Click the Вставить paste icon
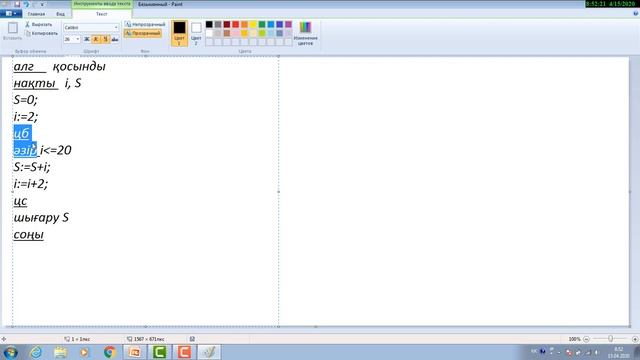Screen dimensions: 640x360 tap(13, 28)
